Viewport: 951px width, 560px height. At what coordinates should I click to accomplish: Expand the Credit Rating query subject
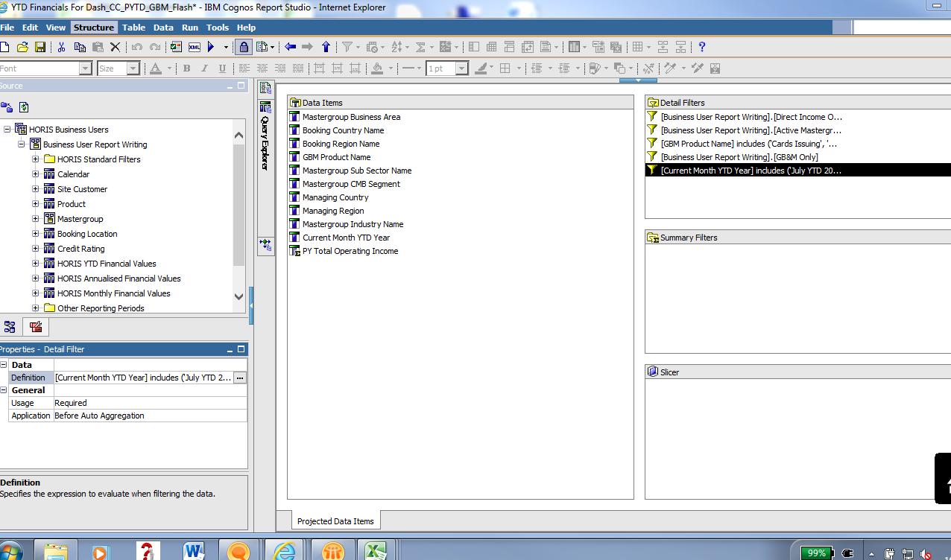[x=36, y=249]
